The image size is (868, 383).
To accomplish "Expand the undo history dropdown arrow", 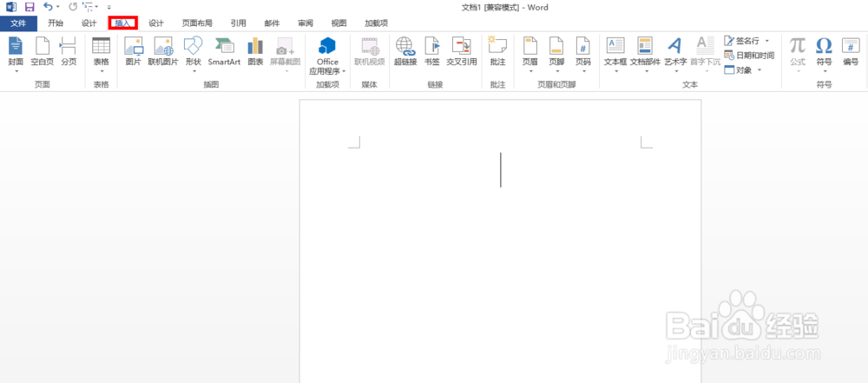I will tap(58, 7).
